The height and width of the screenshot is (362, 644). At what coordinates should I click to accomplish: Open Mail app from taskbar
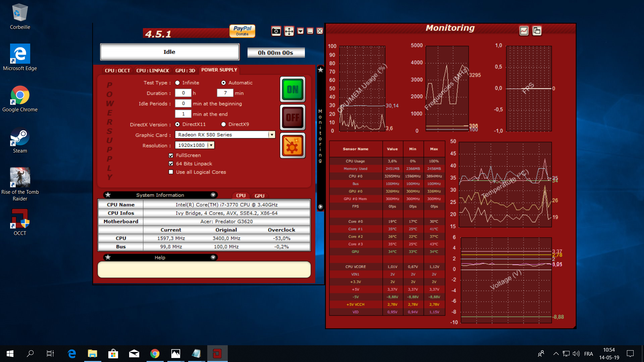(134, 354)
